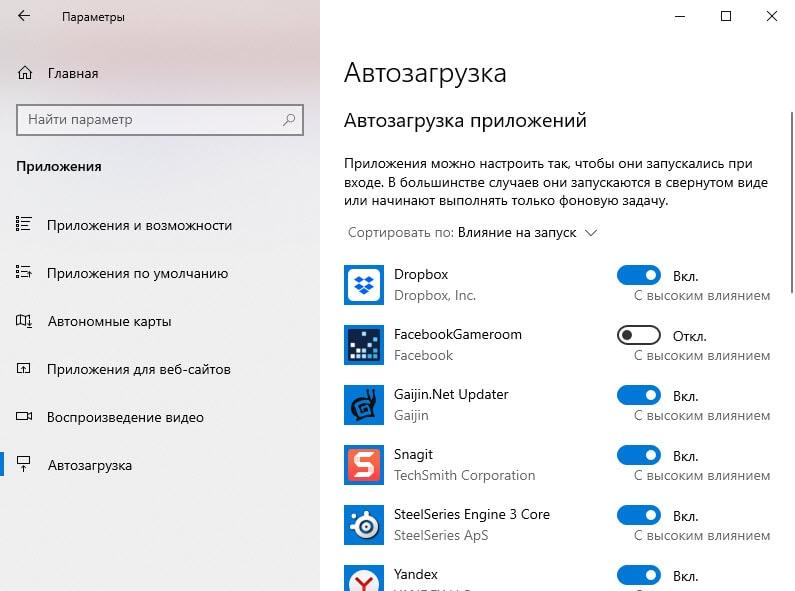Click the vertical scrollbar on right
This screenshot has width=795, height=591.
pyautogui.click(x=792, y=203)
